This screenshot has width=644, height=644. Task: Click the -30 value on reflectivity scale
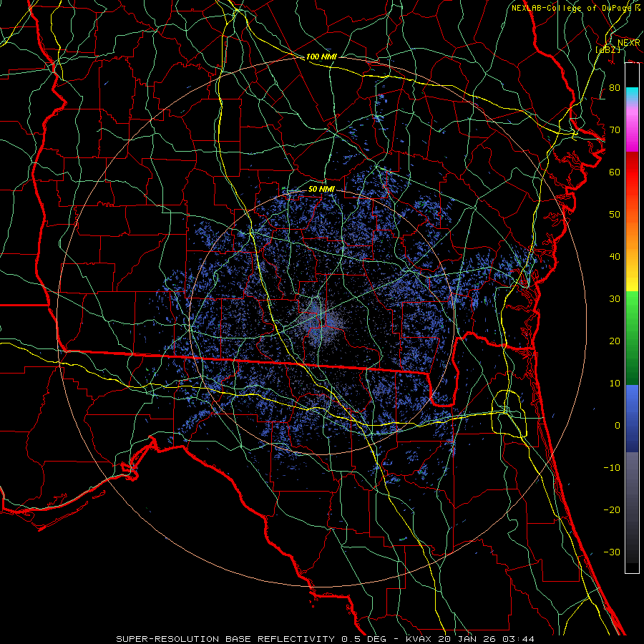tap(612, 552)
